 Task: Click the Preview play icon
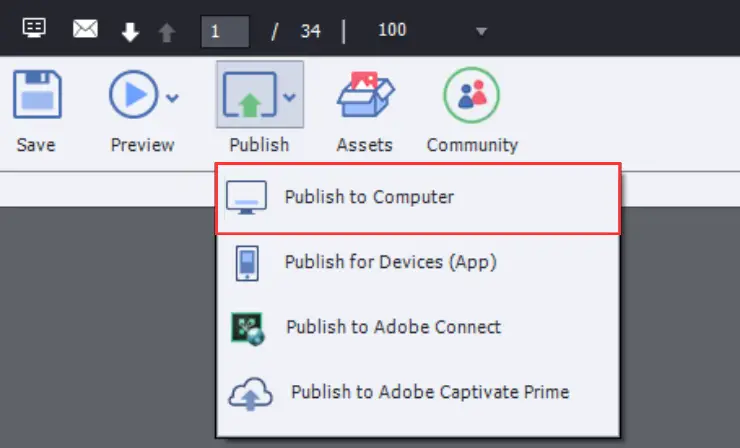click(134, 94)
